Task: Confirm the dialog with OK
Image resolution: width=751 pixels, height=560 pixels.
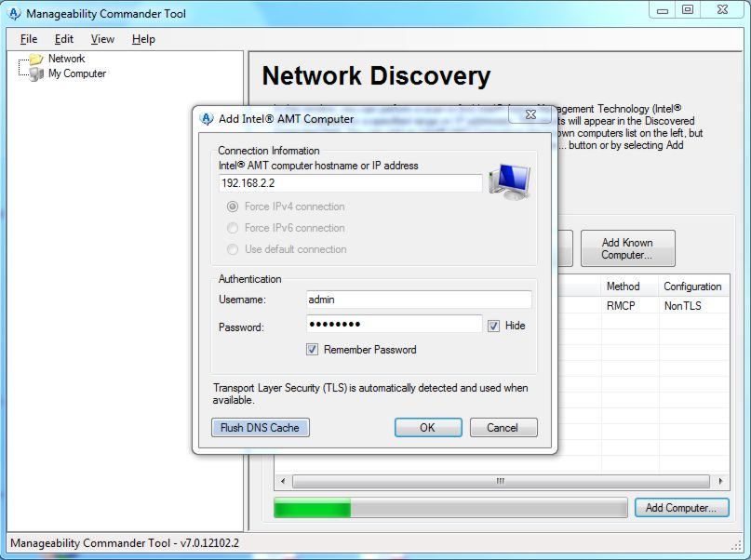Action: pos(428,427)
